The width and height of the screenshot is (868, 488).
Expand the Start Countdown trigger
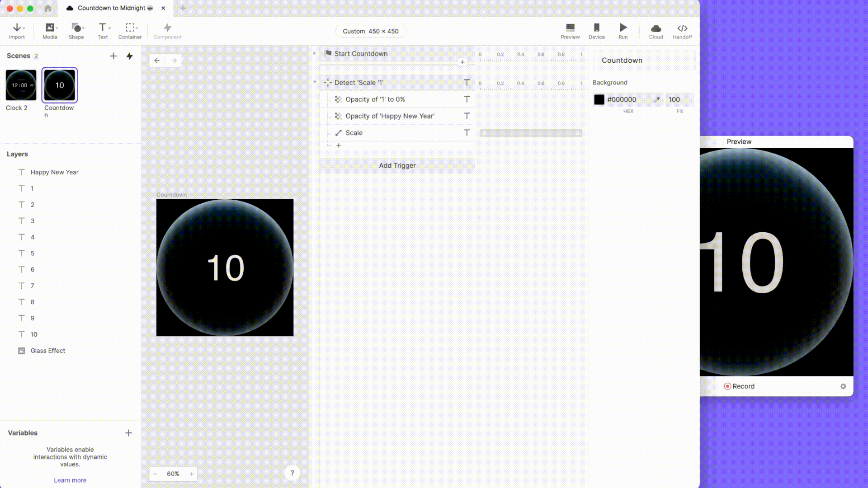tap(315, 53)
